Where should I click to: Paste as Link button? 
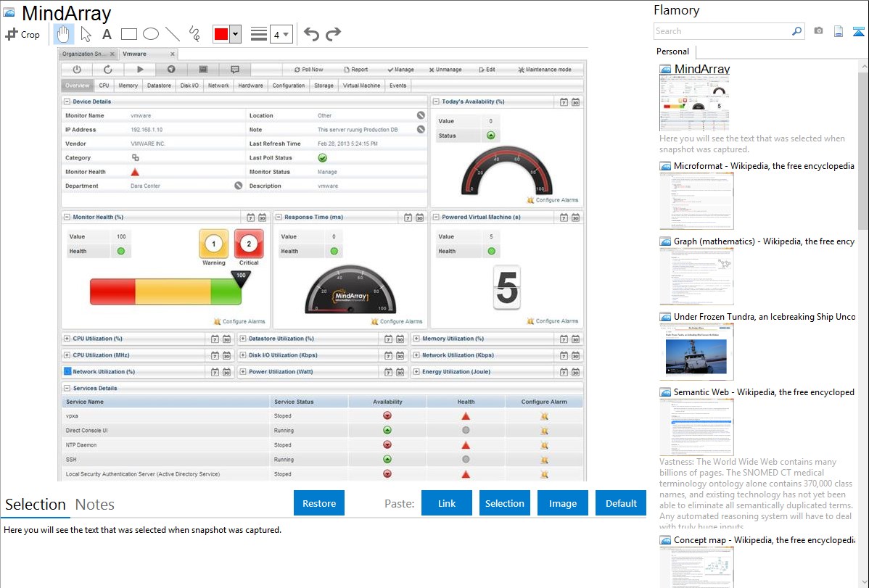pyautogui.click(x=447, y=503)
